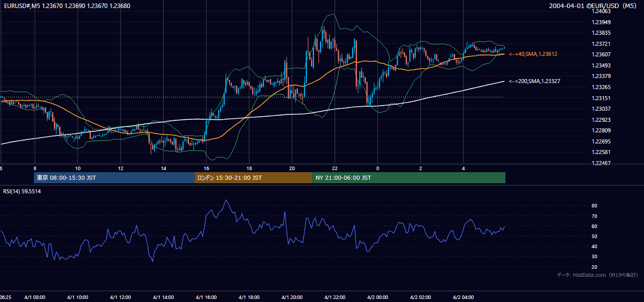Click the price axis value 1.22923
Image resolution: width=644 pixels, height=302 pixels.
pos(600,120)
